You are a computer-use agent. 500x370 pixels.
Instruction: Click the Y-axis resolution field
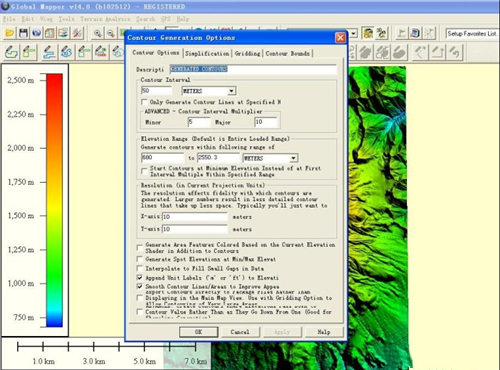tap(195, 229)
